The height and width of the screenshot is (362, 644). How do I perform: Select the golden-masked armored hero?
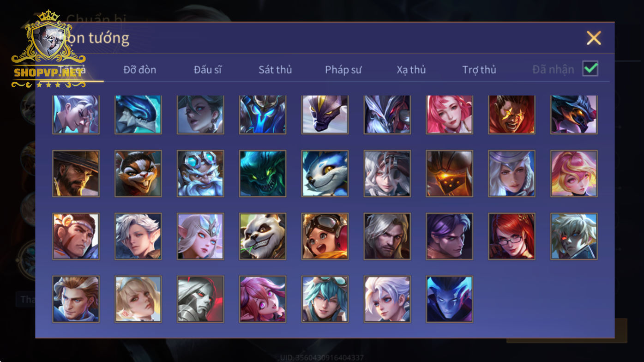tap(450, 173)
